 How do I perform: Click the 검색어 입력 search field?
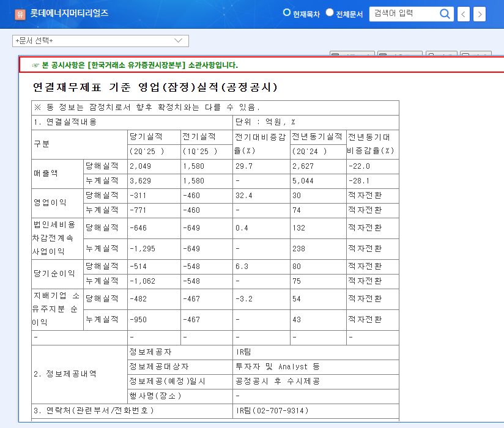coord(404,13)
